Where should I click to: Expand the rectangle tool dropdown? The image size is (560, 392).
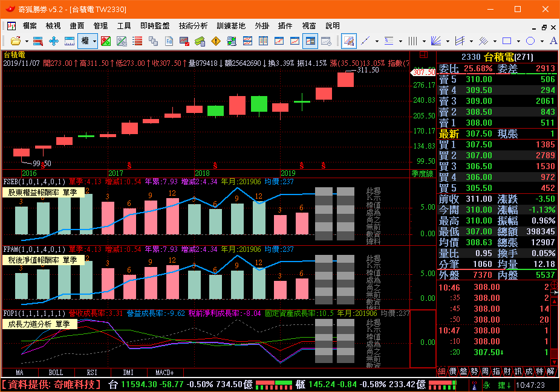518,42
